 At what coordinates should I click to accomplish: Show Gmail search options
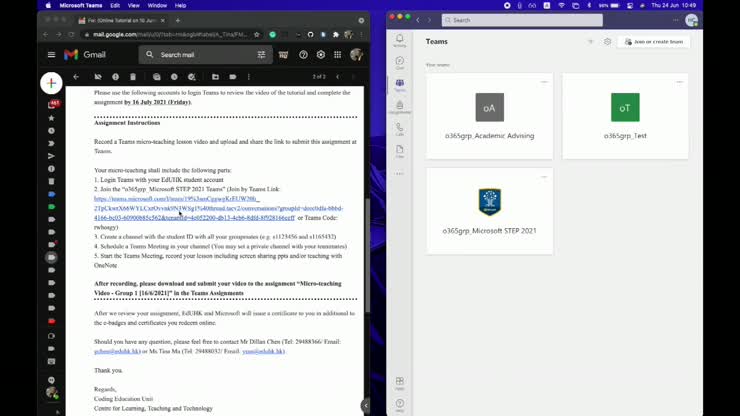(x=262, y=54)
